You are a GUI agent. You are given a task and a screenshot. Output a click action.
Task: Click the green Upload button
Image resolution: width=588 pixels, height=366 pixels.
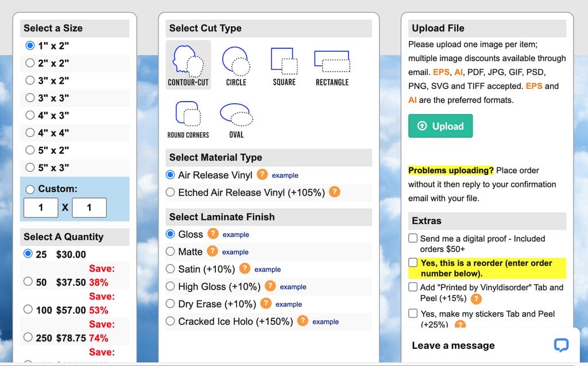(440, 126)
